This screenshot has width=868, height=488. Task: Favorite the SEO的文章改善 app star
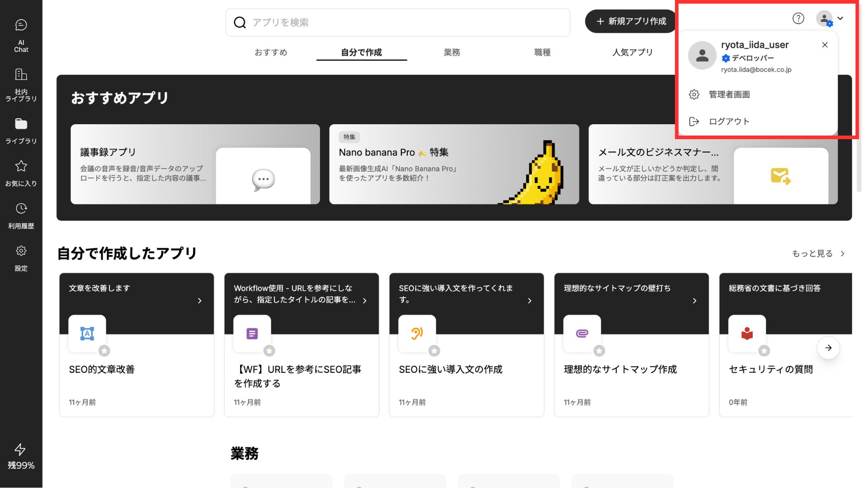click(x=104, y=351)
